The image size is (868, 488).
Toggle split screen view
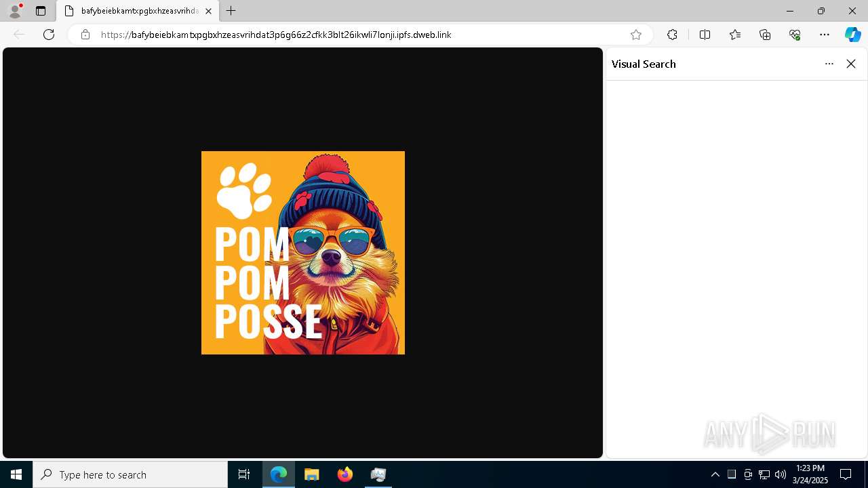click(705, 35)
